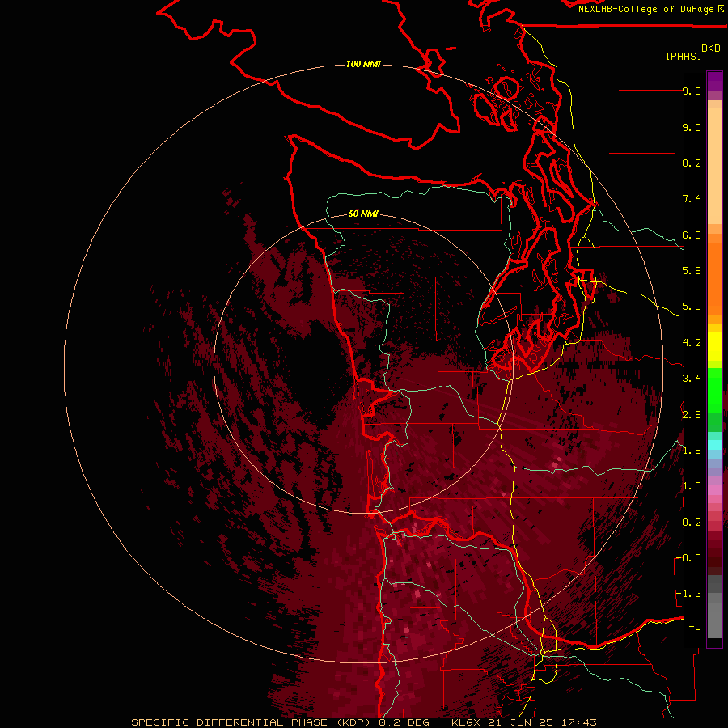Click the 6.6 value on the scale
The image size is (728, 728).
pyautogui.click(x=692, y=235)
